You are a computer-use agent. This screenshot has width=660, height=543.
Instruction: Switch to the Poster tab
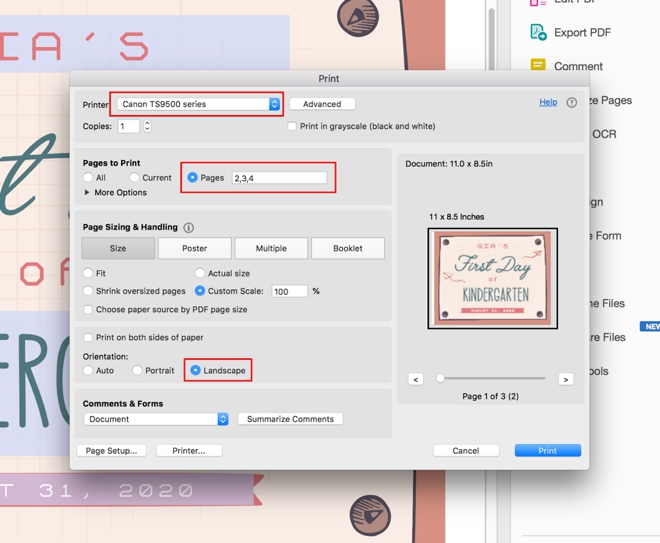click(194, 248)
